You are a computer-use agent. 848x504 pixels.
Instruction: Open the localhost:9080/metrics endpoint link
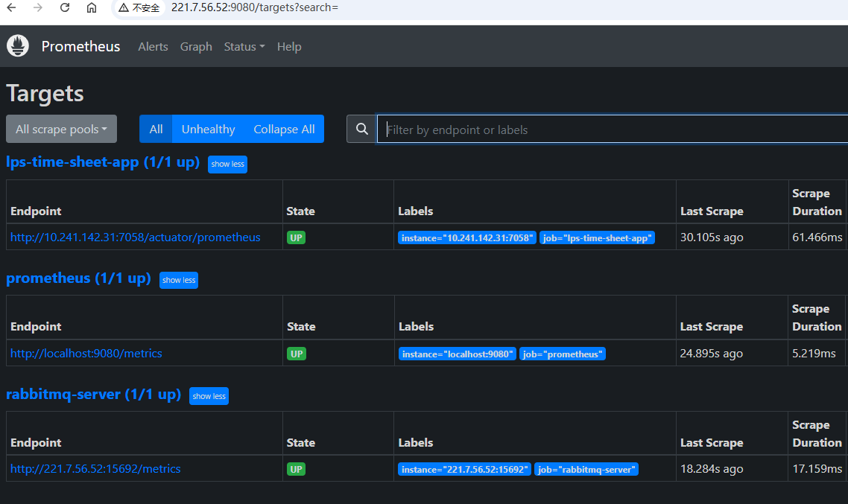pyautogui.click(x=86, y=354)
